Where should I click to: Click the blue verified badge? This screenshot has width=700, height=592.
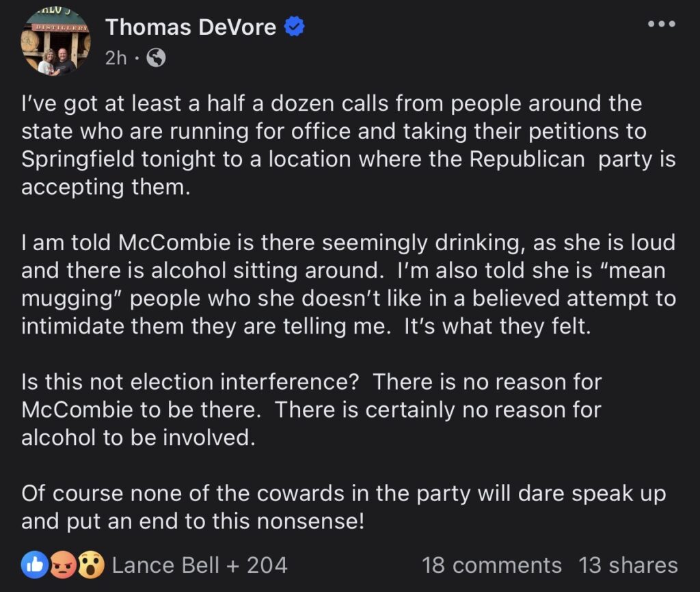(295, 28)
